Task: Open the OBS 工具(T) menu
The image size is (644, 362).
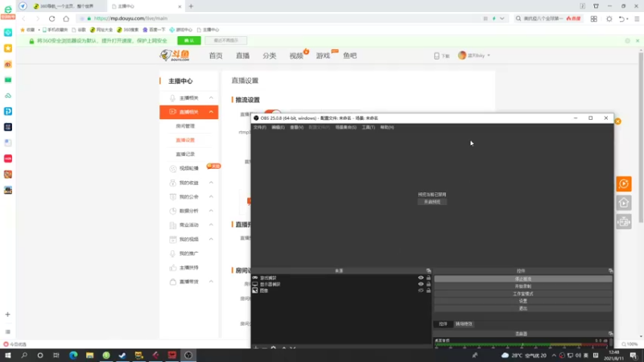Action: [368, 127]
